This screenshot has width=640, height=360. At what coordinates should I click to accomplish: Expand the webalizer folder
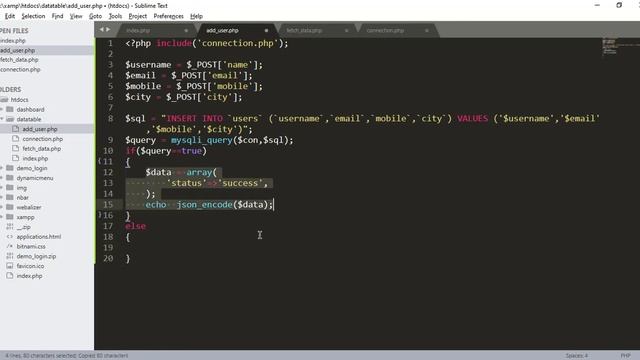click(2, 207)
